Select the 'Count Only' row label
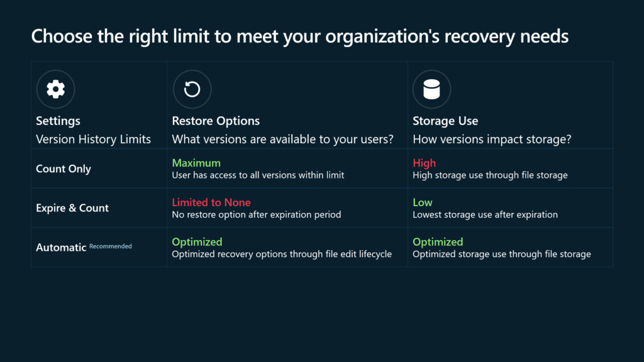644x362 pixels. pyautogui.click(x=64, y=168)
